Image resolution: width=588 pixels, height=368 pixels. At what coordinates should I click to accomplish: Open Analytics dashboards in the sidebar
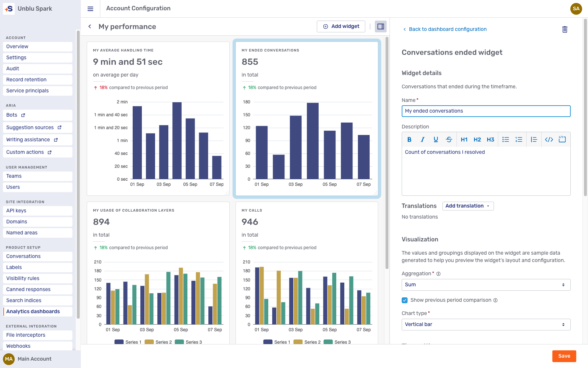click(38, 312)
